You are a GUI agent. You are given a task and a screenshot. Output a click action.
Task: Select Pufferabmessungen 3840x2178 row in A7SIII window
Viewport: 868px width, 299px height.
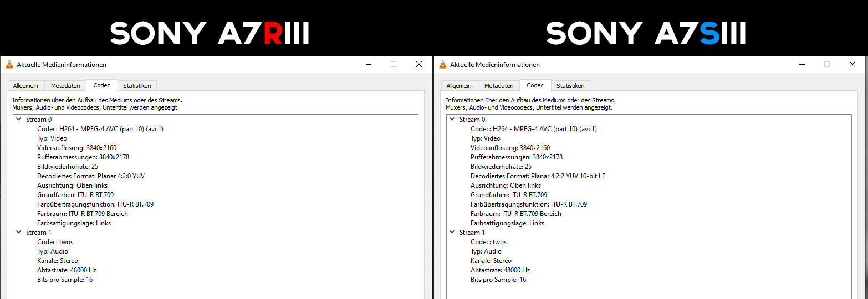(517, 157)
